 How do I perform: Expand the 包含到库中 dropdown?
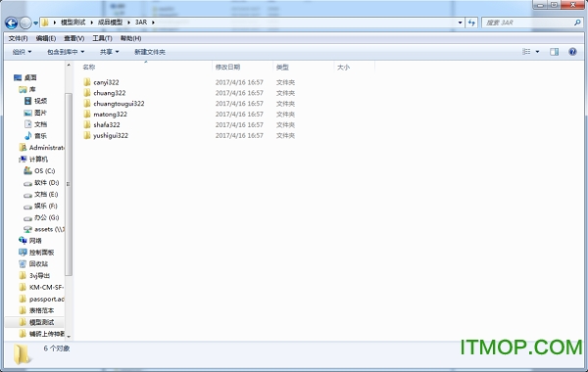click(x=66, y=52)
